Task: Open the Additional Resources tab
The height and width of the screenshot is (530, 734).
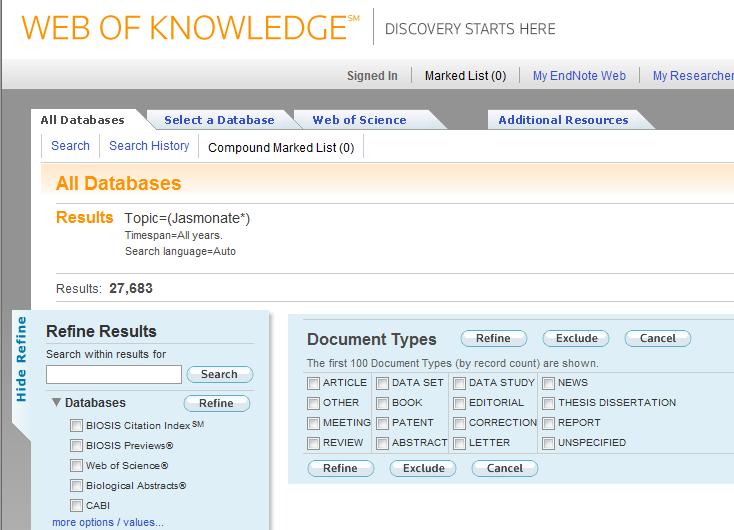Action: (563, 120)
